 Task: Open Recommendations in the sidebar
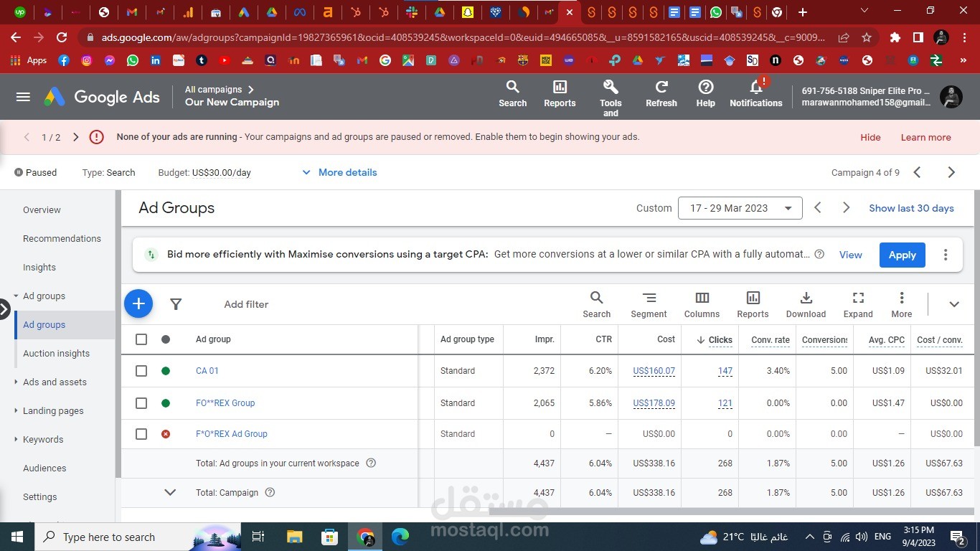pos(62,238)
